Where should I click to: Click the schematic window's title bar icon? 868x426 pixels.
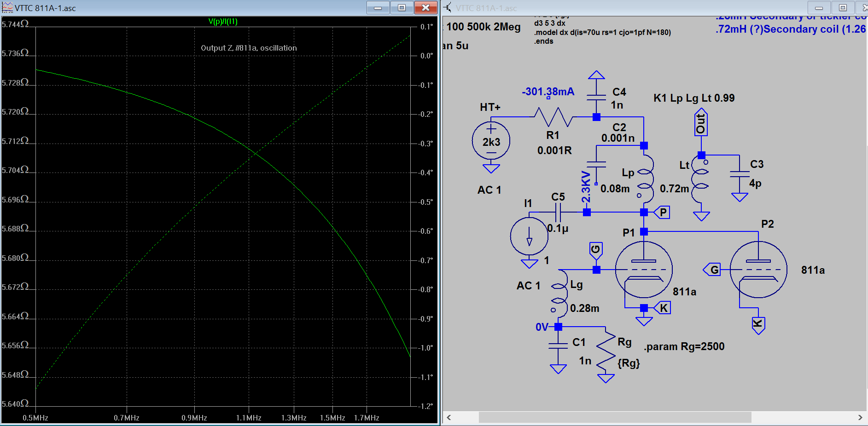tap(448, 7)
